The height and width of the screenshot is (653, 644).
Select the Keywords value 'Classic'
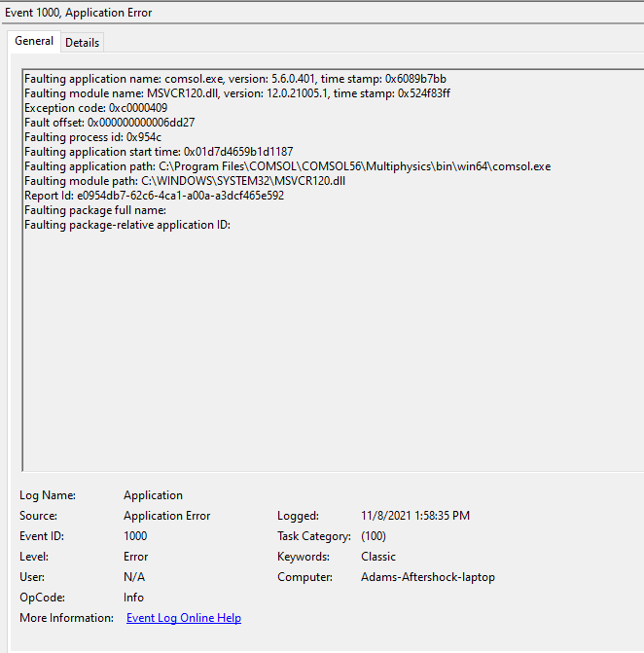pos(378,557)
